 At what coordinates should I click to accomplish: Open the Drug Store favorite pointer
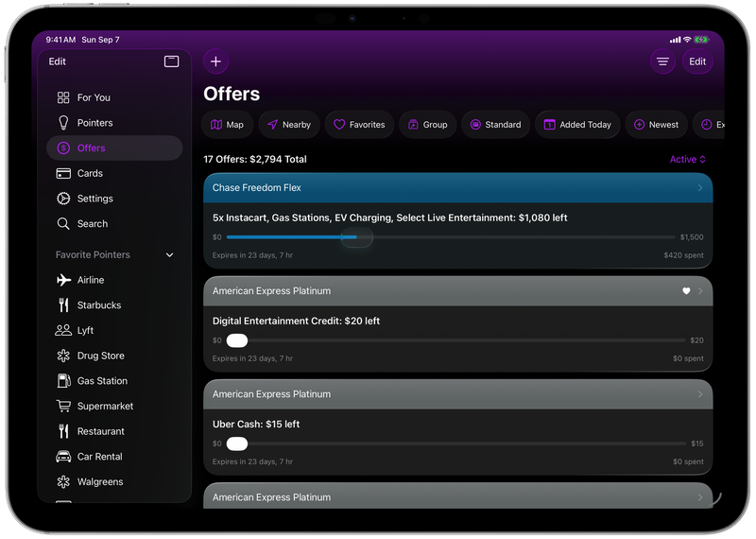pos(114,356)
